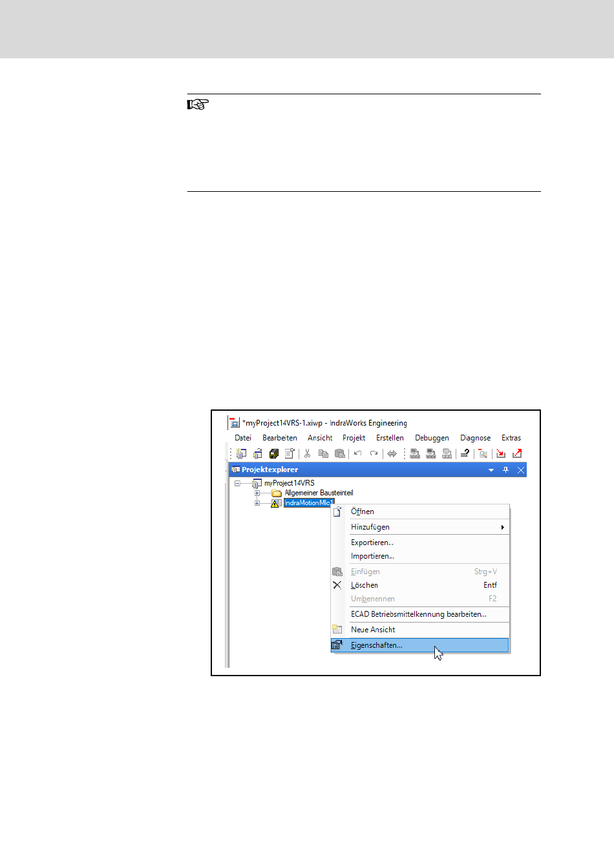This screenshot has width=614, height=868.
Task: Click the IndraMotionMlc1 warning device icon
Action: coord(275,503)
